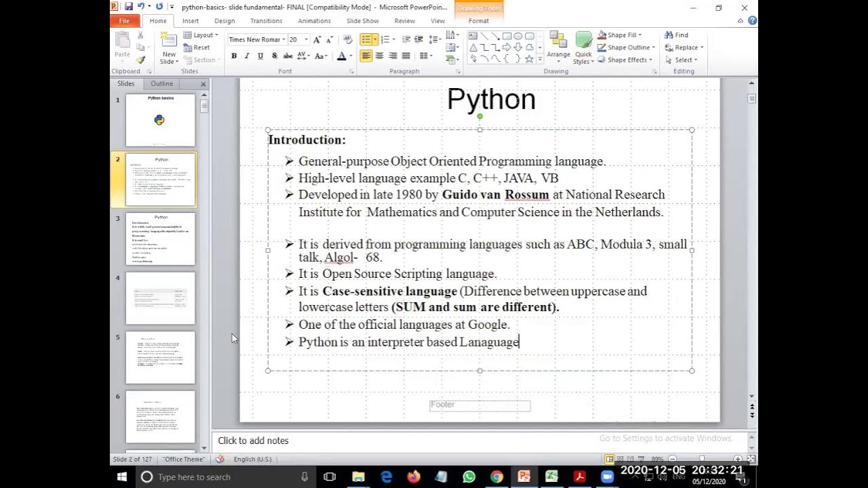Click the Find binoculars button
868x488 pixels.
tap(677, 35)
